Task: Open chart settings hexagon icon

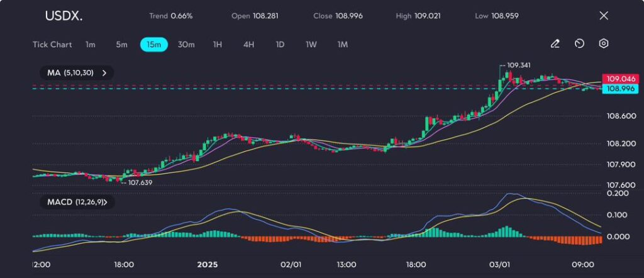Action: 604,44
